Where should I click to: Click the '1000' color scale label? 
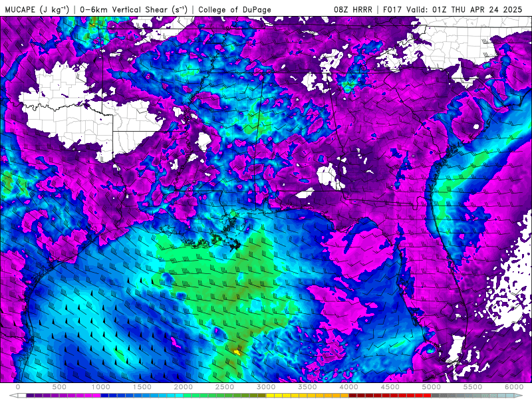[101, 387]
